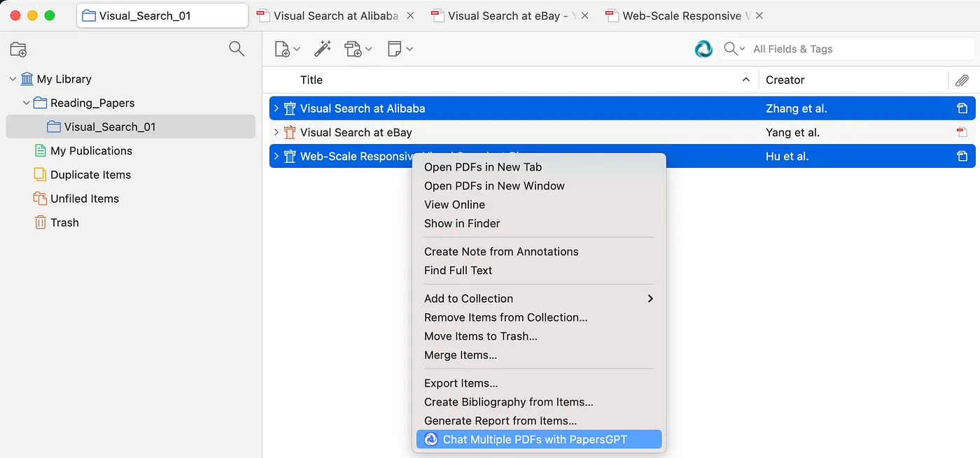
Task: Click the item type icon of Visual Search at eBay
Action: pos(290,132)
